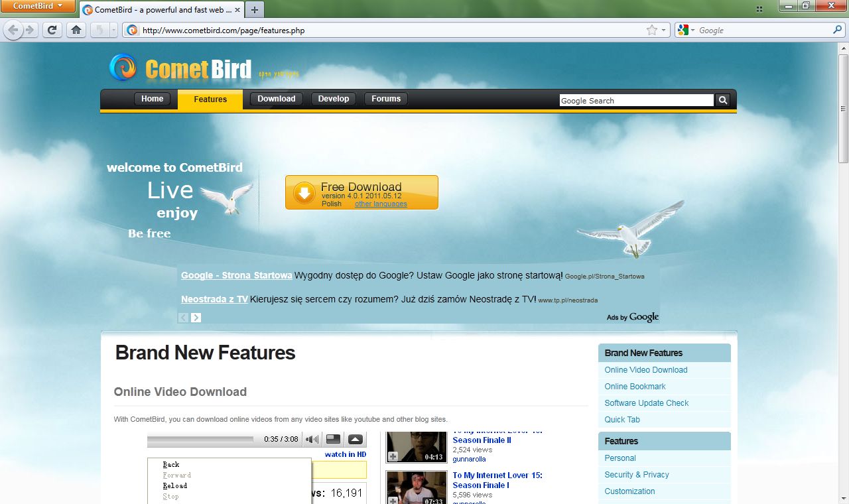
Task: Click the Free Download button
Action: pos(361,192)
